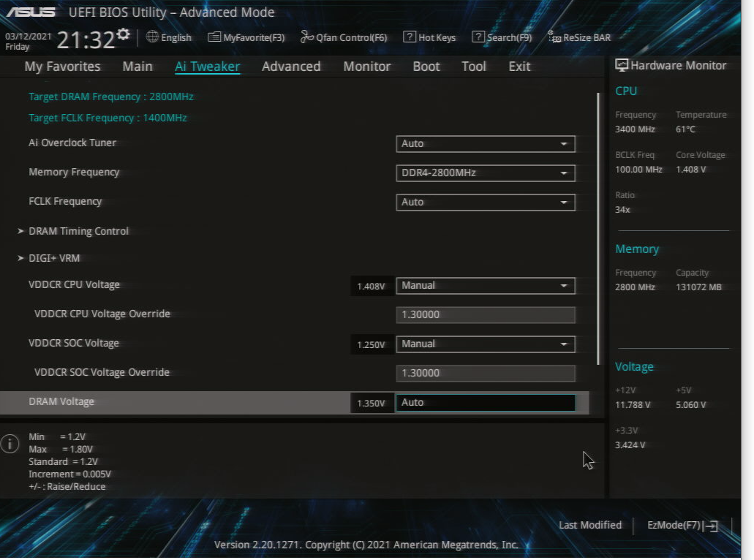Click the globe language icon
Image resolution: width=754 pixels, height=560 pixels.
click(152, 37)
